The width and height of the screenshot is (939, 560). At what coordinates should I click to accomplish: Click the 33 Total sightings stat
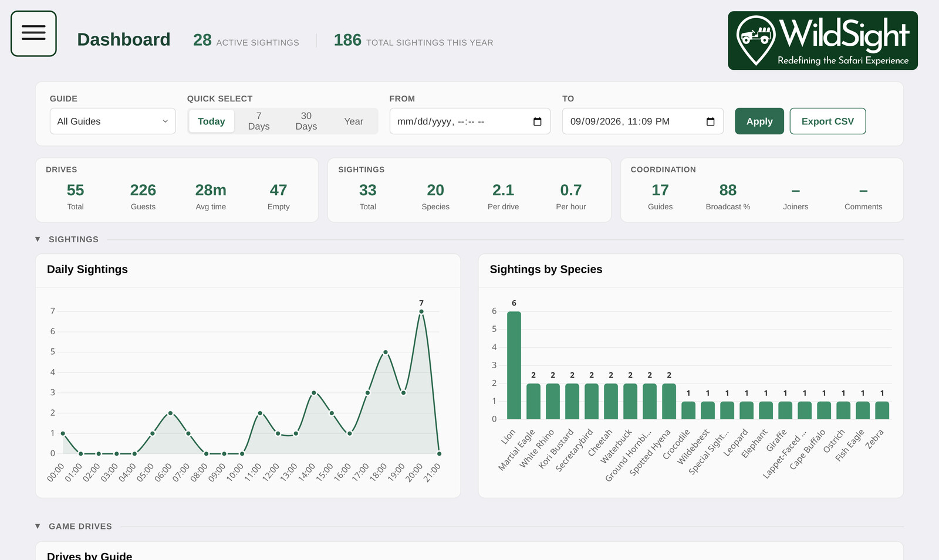(368, 197)
